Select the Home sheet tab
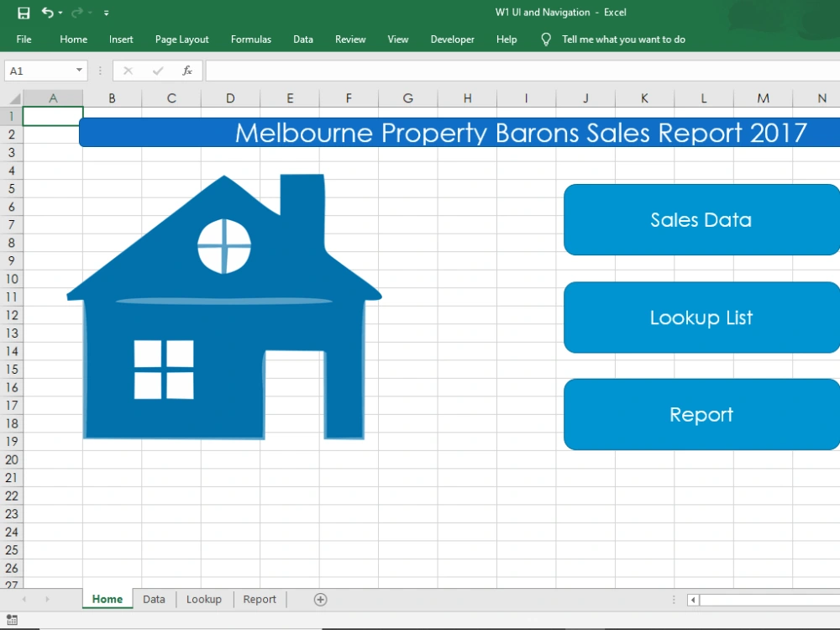840x630 pixels. 108,599
